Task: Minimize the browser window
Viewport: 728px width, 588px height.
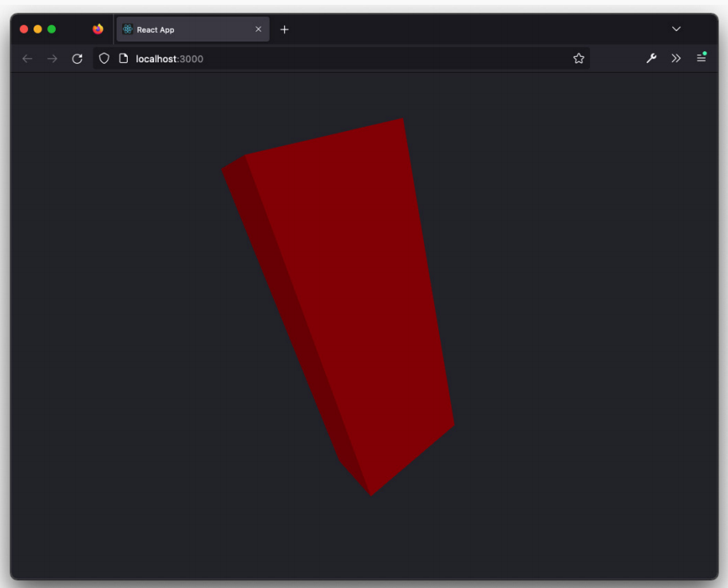Action: [38, 30]
